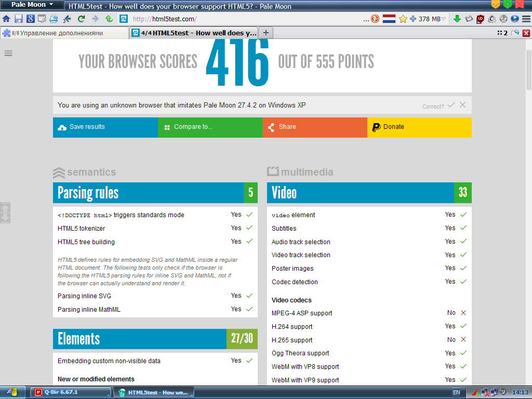Close the current tab with red X
Screen dimensions: 532x399
click(x=526, y=33)
